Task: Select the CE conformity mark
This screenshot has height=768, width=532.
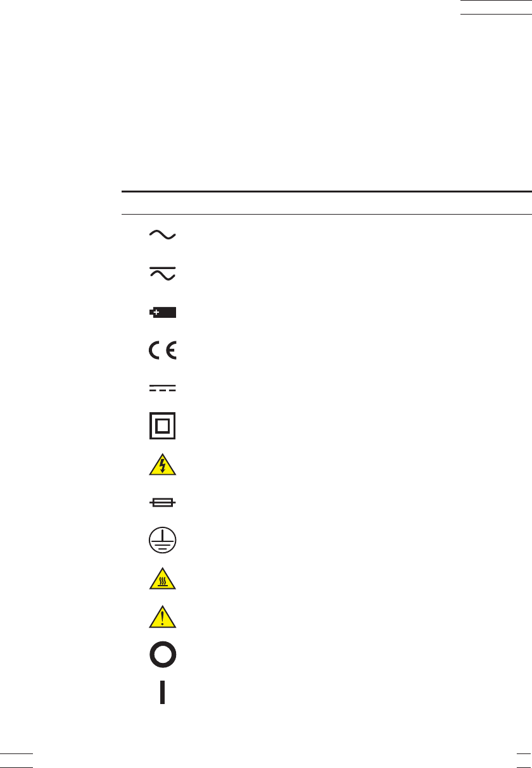Action: [x=163, y=350]
